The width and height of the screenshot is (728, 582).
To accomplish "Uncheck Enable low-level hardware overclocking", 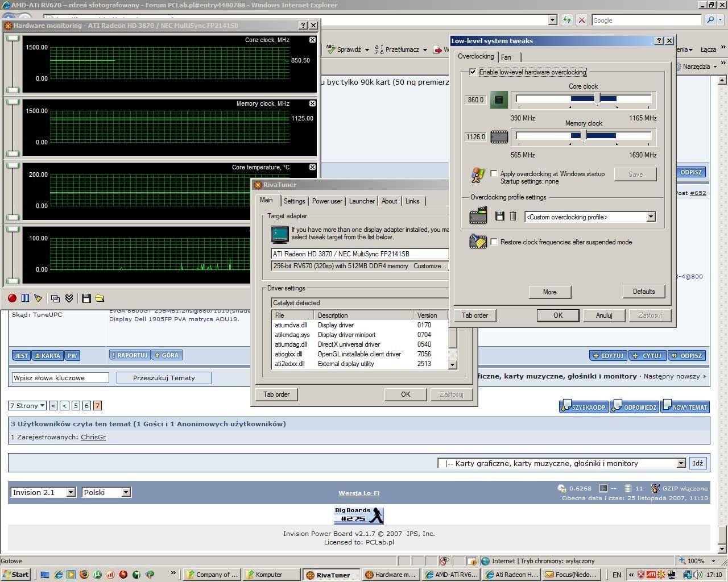I will tap(473, 72).
